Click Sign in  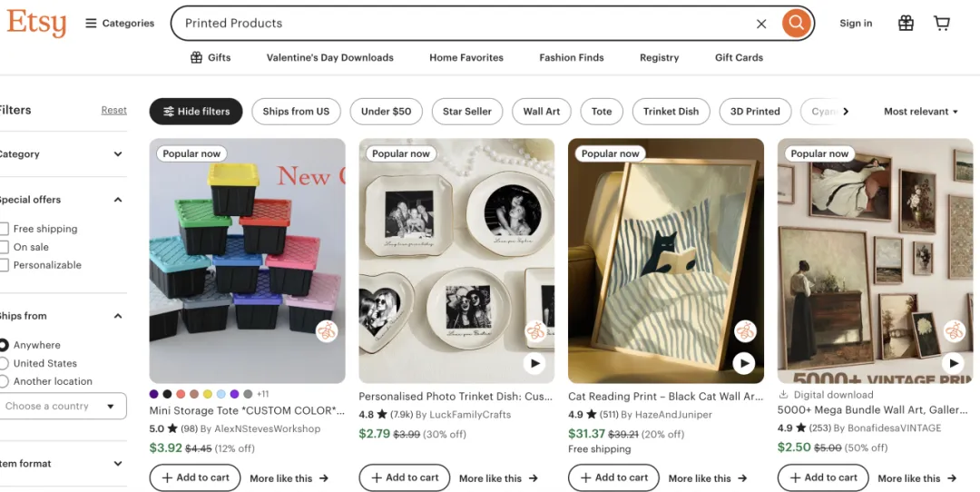pos(856,24)
